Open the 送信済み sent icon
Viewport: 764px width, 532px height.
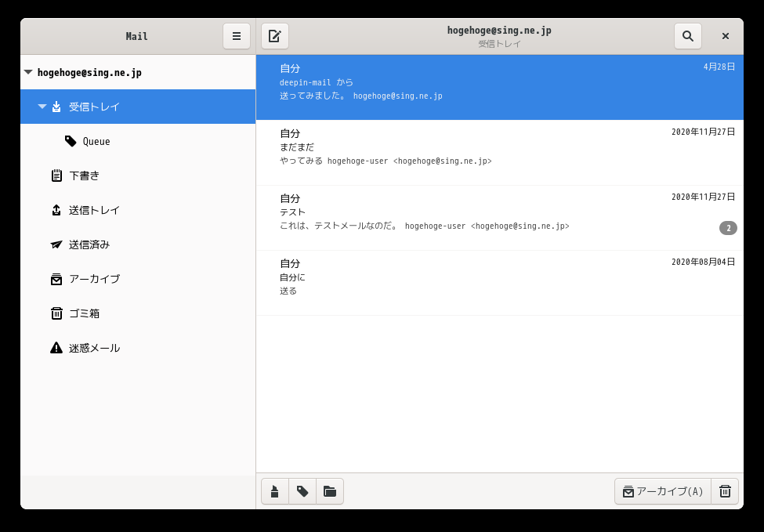pos(56,244)
